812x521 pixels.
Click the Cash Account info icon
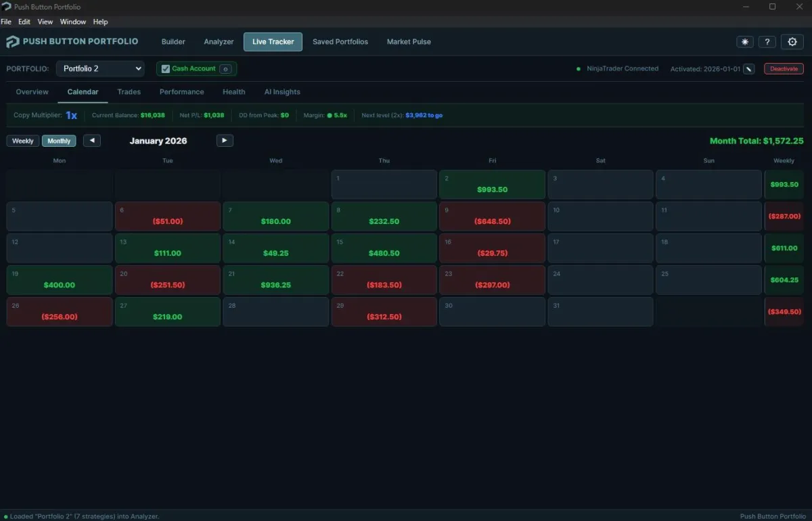click(x=226, y=69)
